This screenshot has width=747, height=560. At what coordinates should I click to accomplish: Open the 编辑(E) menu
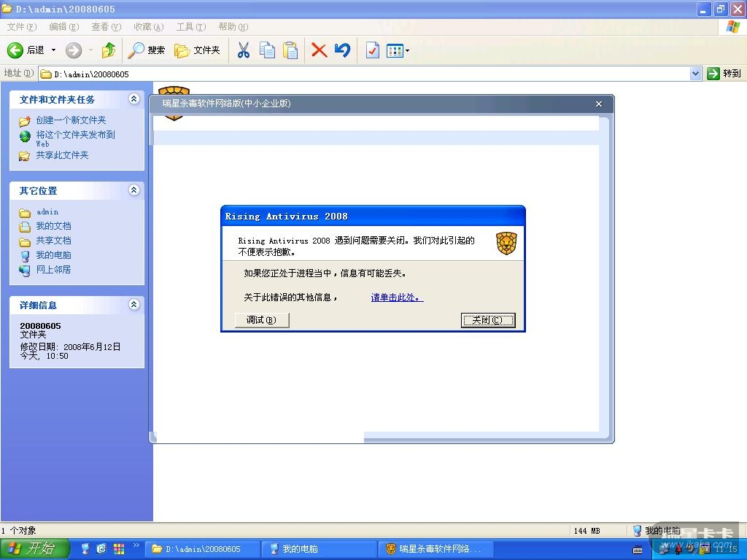[64, 27]
